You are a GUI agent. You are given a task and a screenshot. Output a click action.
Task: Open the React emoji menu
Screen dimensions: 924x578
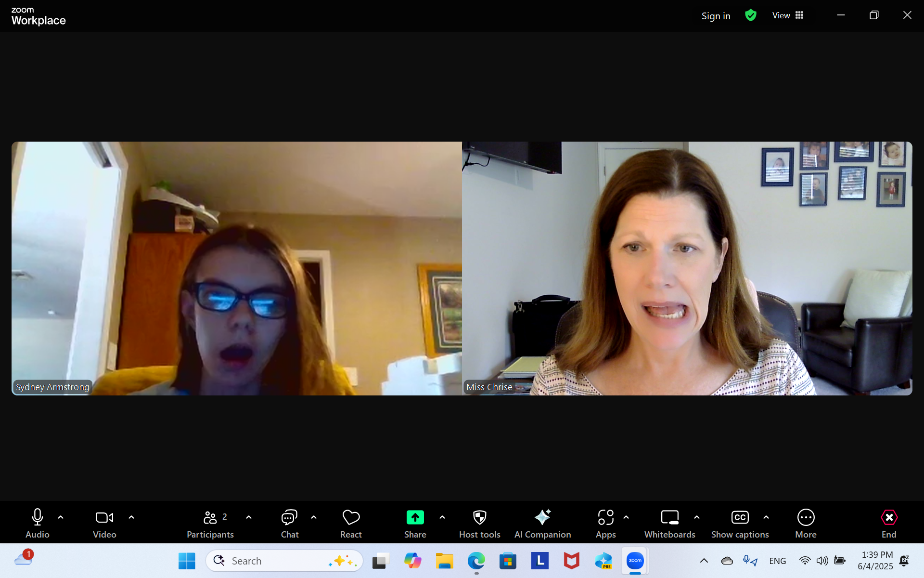pos(351,523)
